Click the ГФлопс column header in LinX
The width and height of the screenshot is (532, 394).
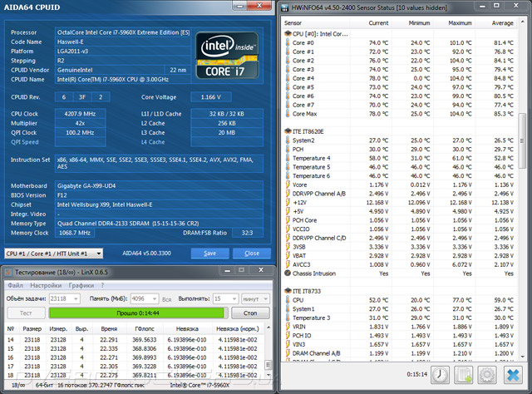pyautogui.click(x=145, y=329)
